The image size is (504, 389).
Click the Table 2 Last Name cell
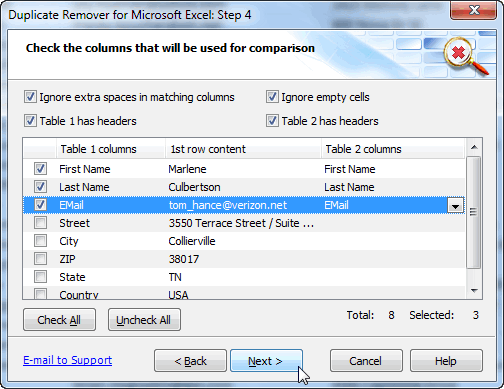coord(349,187)
